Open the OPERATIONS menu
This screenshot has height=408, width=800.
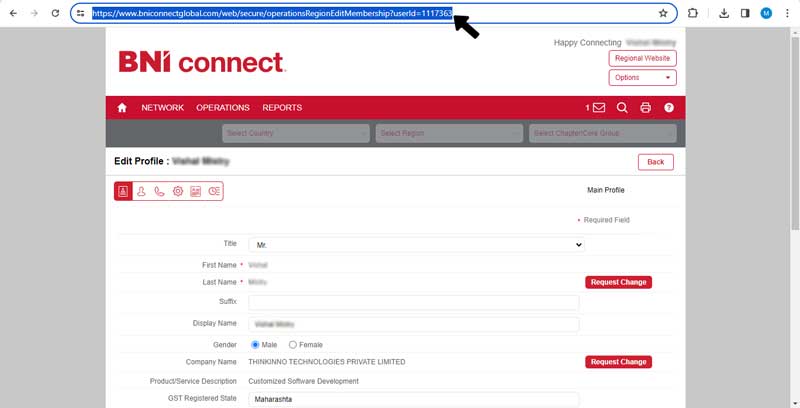point(223,108)
